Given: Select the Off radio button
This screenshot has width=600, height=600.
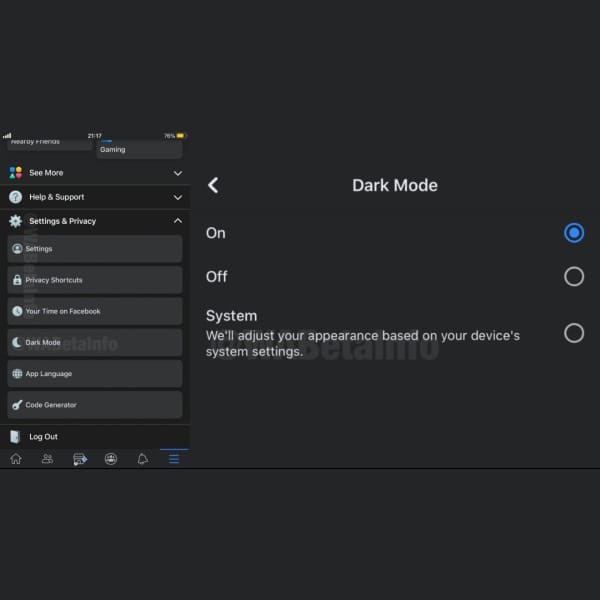Looking at the screenshot, I should point(573,277).
